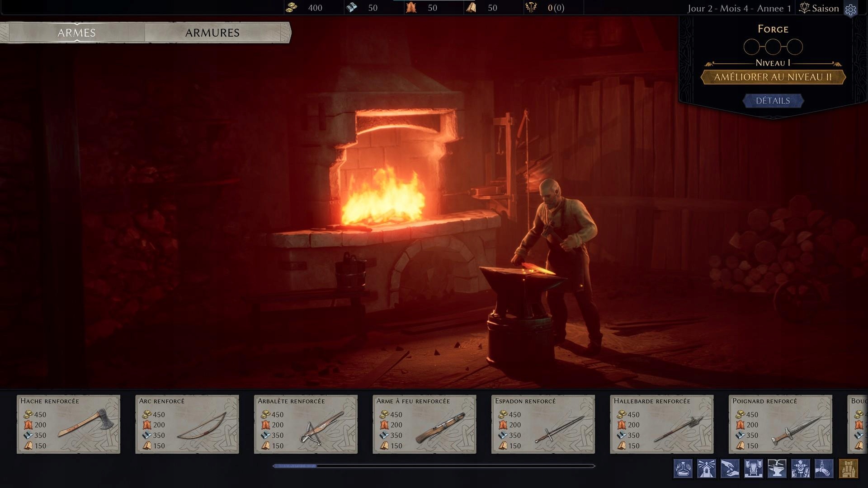Viewport: 868px width, 488px height.
Task: Click the Saison button
Action: pyautogui.click(x=819, y=8)
